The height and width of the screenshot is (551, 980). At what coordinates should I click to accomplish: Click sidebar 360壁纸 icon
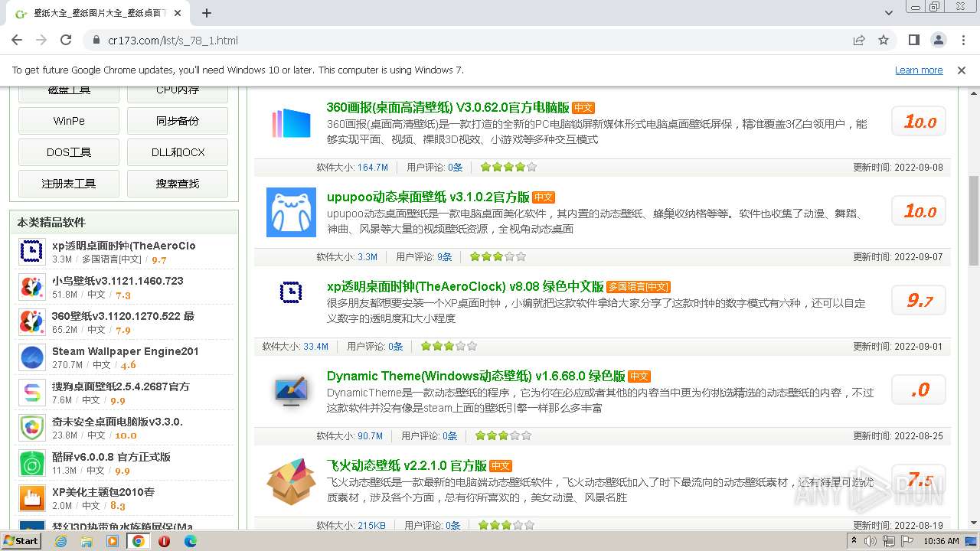tap(31, 322)
